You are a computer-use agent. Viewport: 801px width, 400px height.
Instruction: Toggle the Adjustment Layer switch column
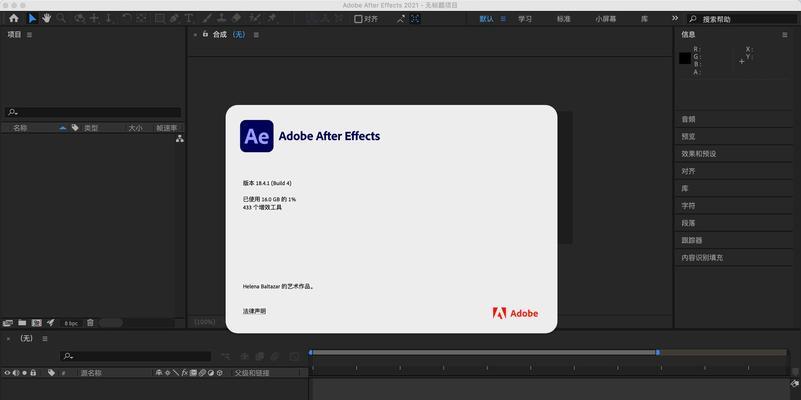(210, 373)
